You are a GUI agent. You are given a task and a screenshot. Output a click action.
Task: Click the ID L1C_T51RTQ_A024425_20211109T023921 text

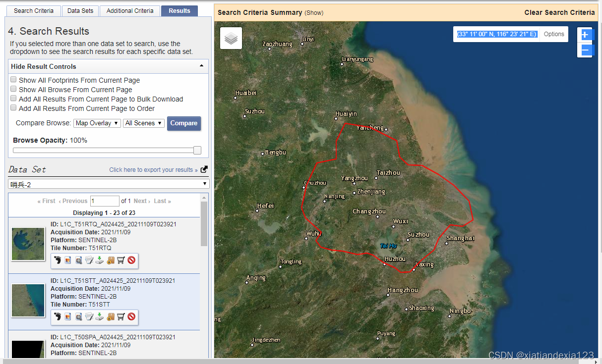(x=118, y=224)
